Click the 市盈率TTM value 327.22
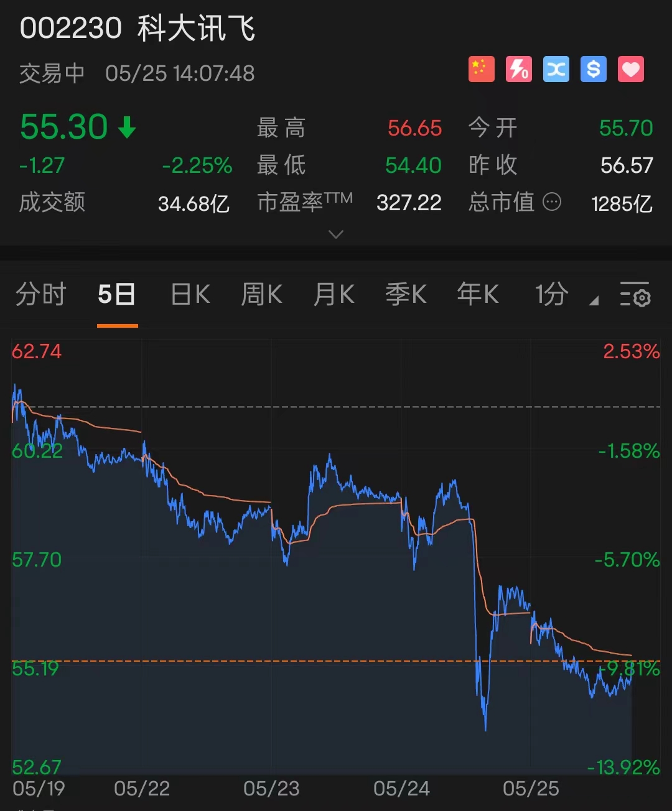Viewport: 672px width, 811px height. 408,202
